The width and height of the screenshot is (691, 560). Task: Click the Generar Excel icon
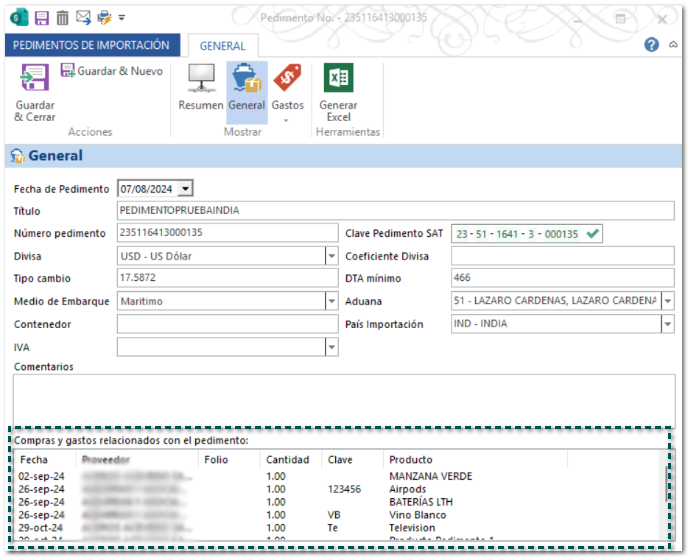[338, 78]
